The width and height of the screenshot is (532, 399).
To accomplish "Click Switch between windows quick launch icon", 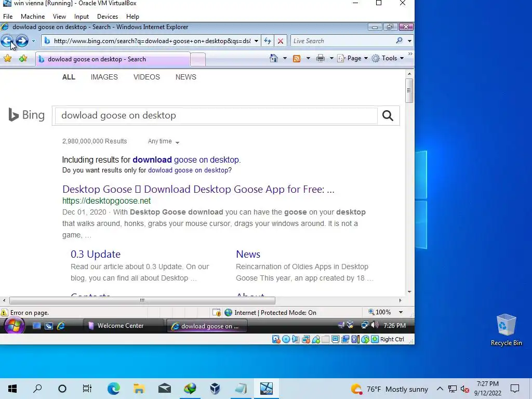I will (48, 326).
